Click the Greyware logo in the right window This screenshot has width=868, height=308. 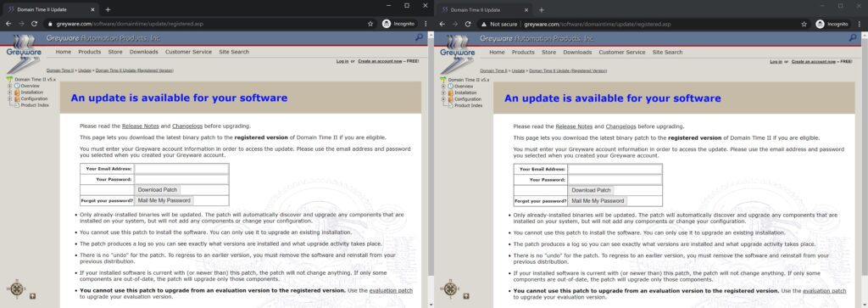[457, 53]
